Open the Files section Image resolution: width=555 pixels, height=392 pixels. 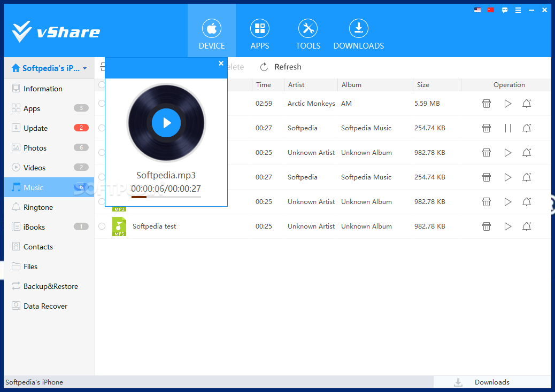49,266
